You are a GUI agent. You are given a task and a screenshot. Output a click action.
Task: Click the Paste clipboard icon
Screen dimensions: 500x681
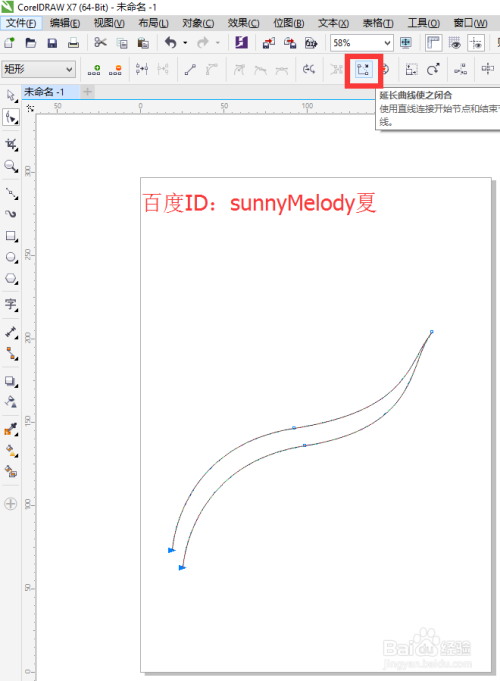coord(143,43)
